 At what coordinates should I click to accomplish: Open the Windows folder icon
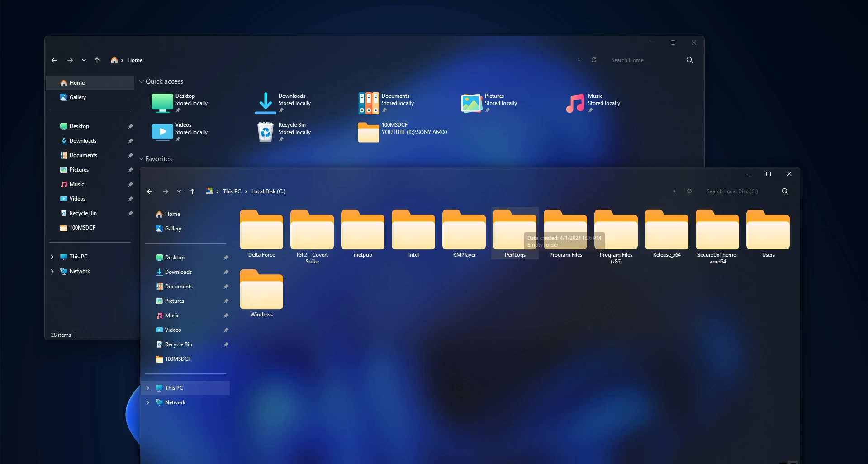coord(261,291)
